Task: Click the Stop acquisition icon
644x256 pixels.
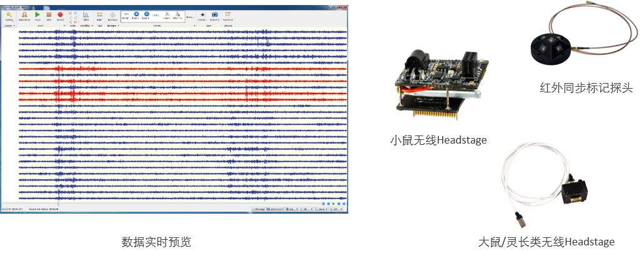Action: pos(49,15)
